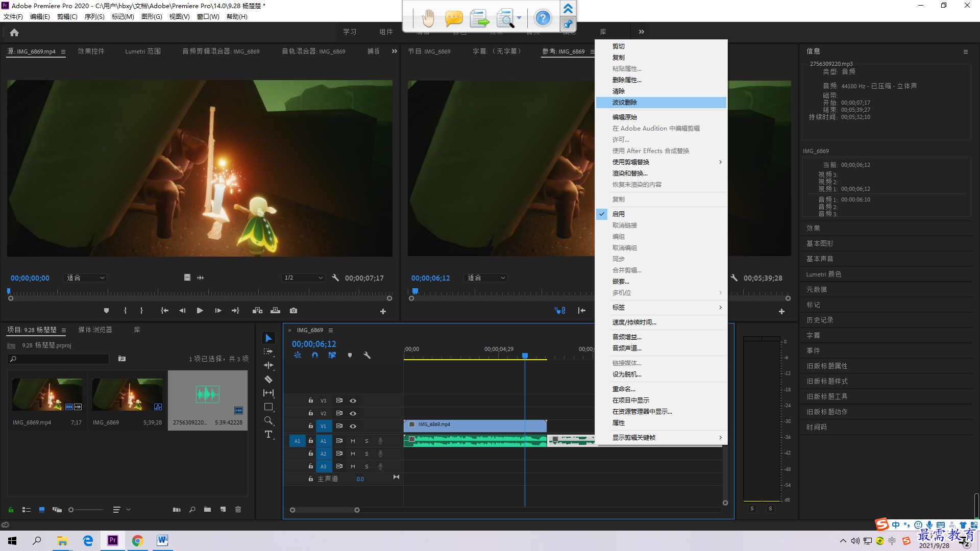The width and height of the screenshot is (980, 551).
Task: Select IMG_6869.mp4 thumbnail in project
Action: (x=47, y=394)
